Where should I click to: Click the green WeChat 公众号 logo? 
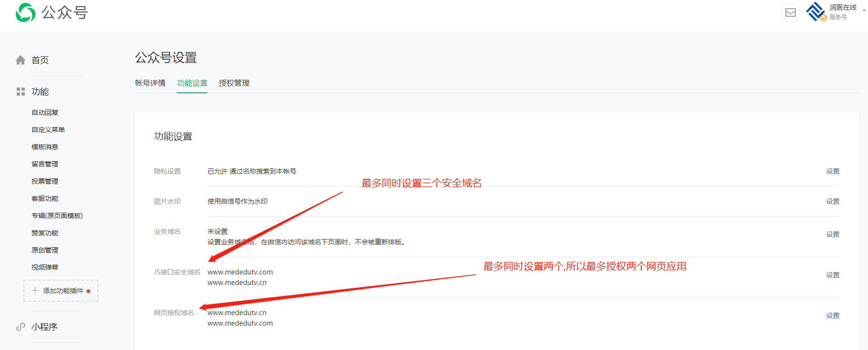click(x=25, y=12)
